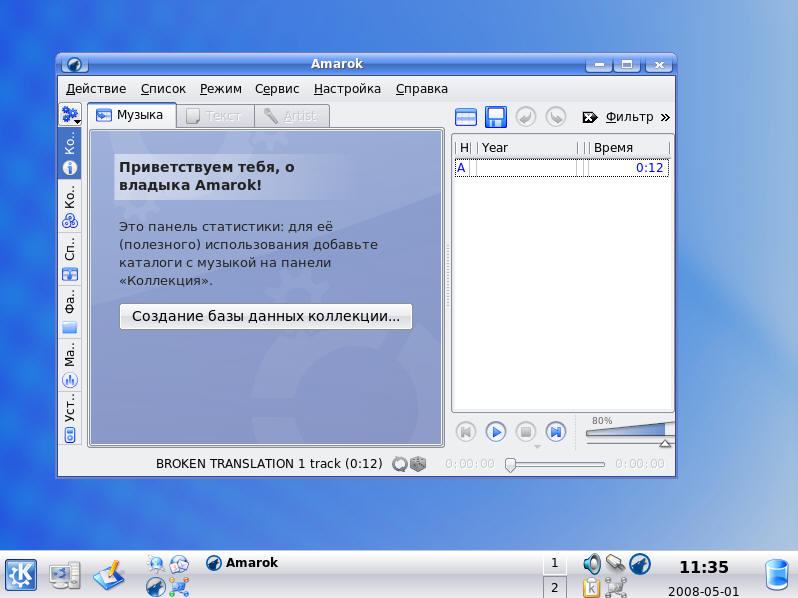This screenshot has width=798, height=598.
Task: Click the Klipper clipboard tray icon
Action: tap(591, 587)
